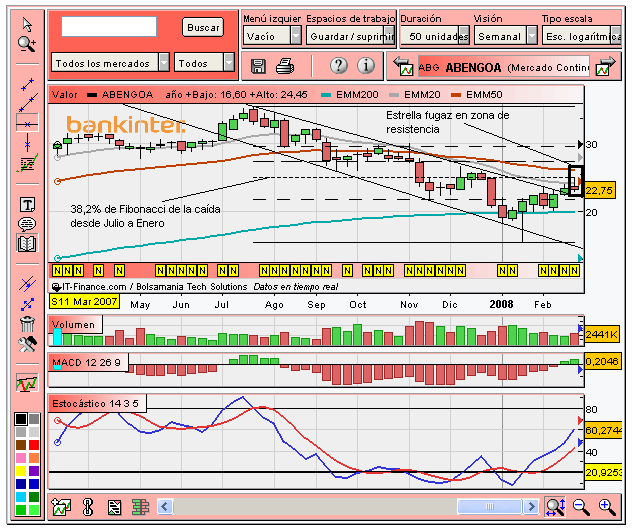Open the hammer and wrench settings tool
The height and width of the screenshot is (530, 633).
27,344
